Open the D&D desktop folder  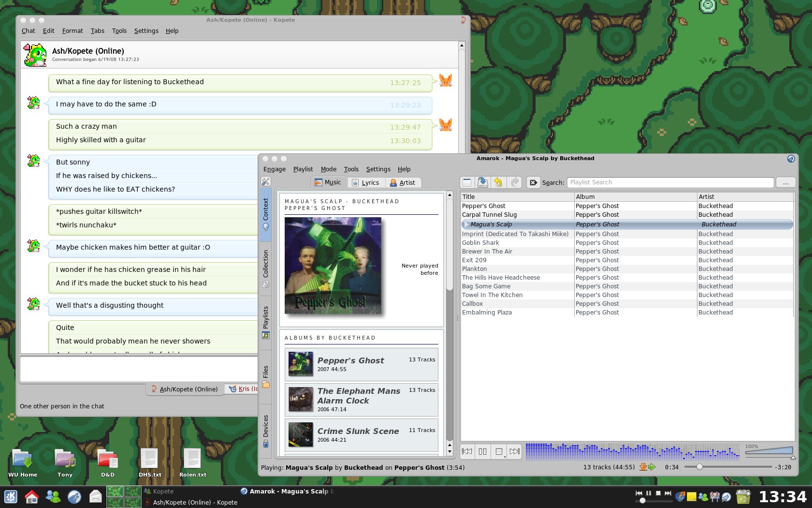107,463
